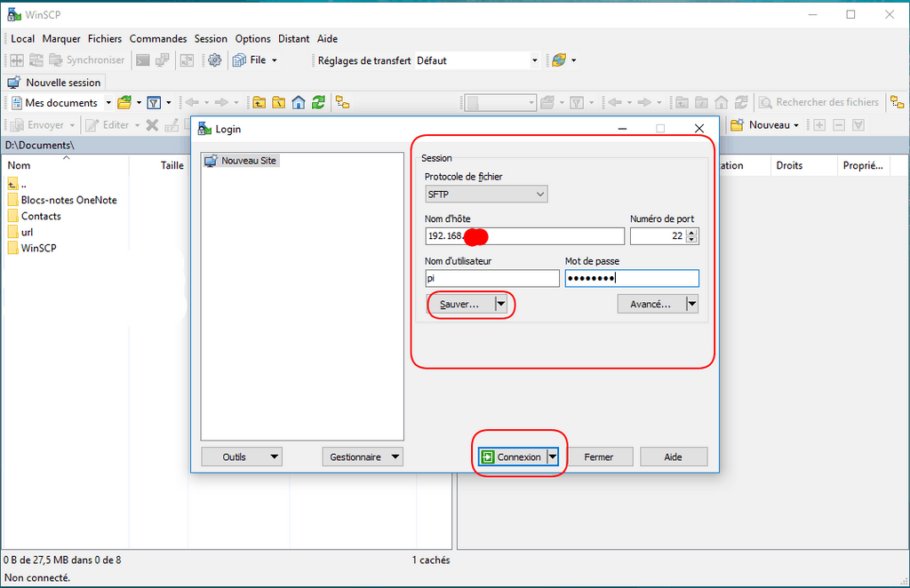
Task: Click the remote parent directory icon
Action: click(682, 103)
